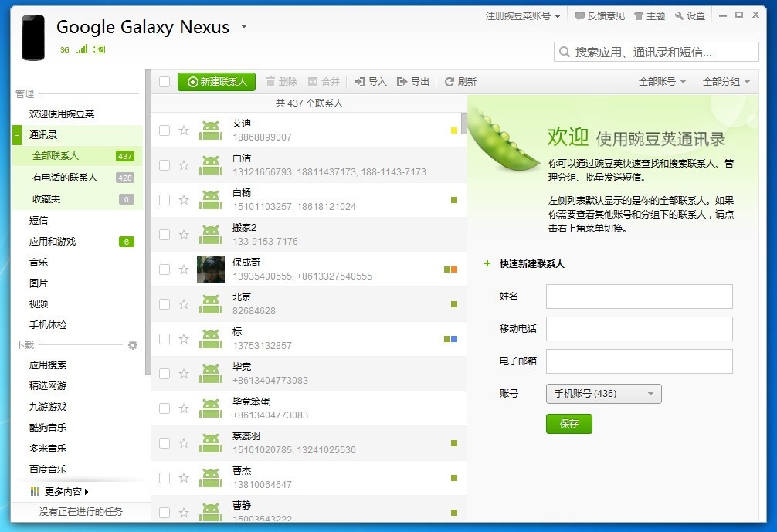Click the 合并 merge toolbar item

coord(324,82)
